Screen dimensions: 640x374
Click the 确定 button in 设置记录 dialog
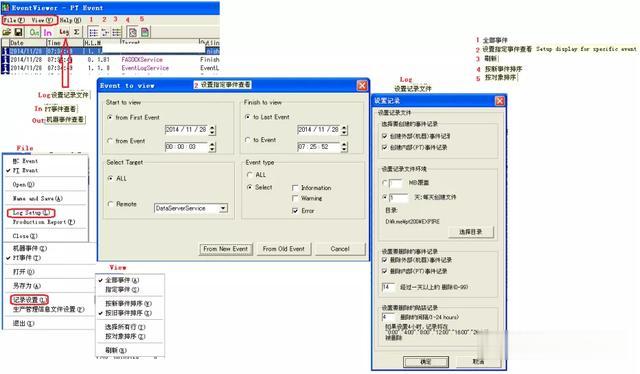pyautogui.click(x=426, y=362)
